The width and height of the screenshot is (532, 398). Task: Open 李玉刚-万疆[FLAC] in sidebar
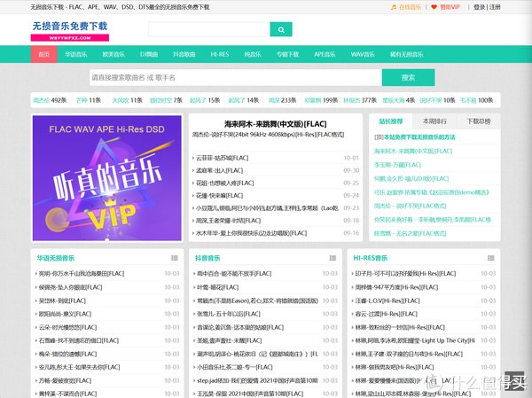pos(397,165)
